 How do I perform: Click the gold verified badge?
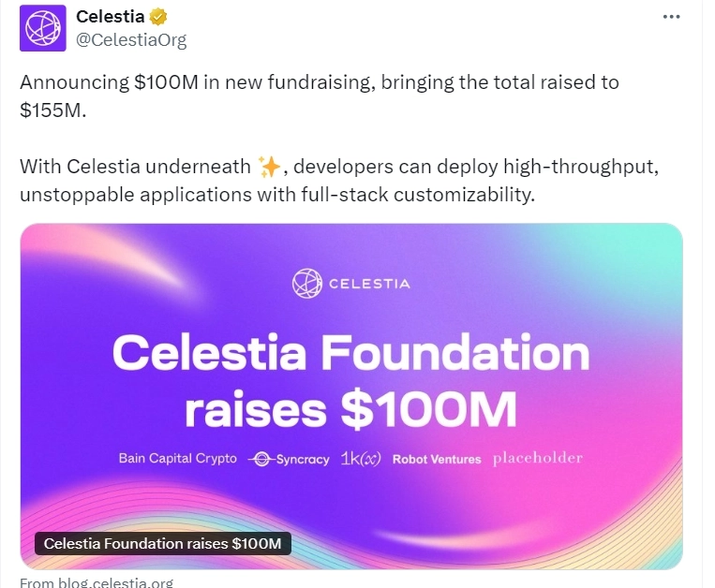click(x=160, y=17)
